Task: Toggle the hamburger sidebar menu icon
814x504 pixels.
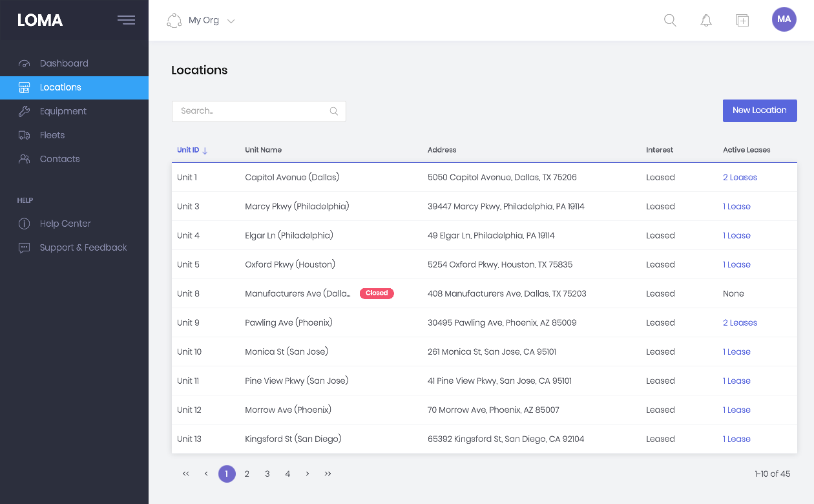Action: click(x=126, y=20)
